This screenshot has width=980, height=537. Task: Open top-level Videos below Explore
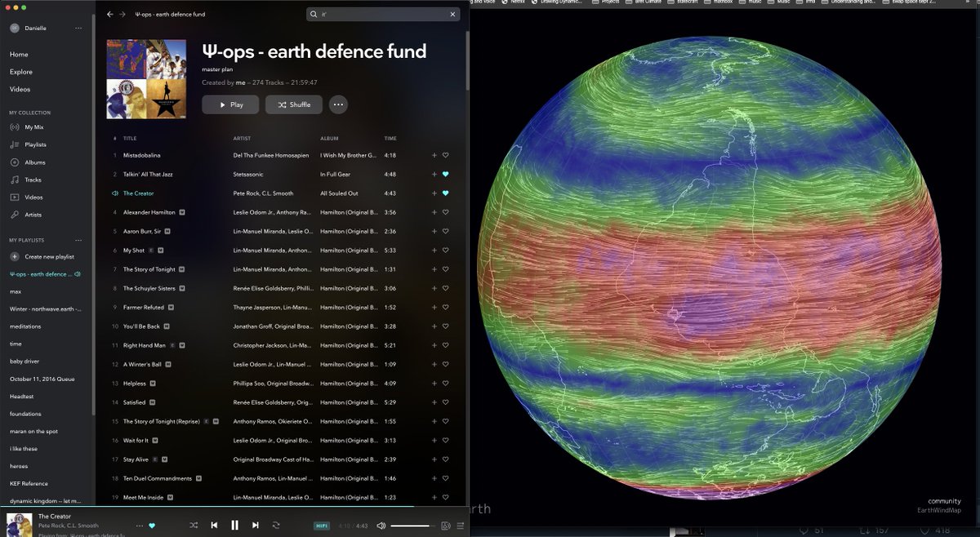pyautogui.click(x=20, y=90)
